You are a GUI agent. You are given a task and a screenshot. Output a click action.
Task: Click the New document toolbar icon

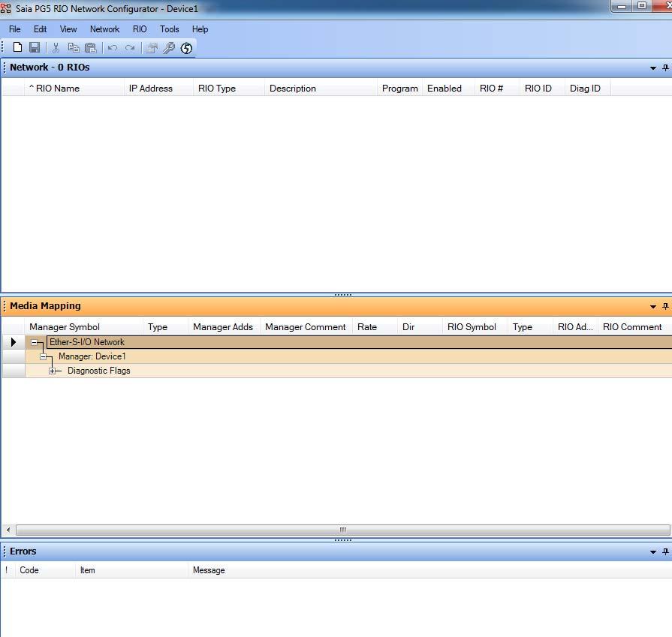coord(17,47)
